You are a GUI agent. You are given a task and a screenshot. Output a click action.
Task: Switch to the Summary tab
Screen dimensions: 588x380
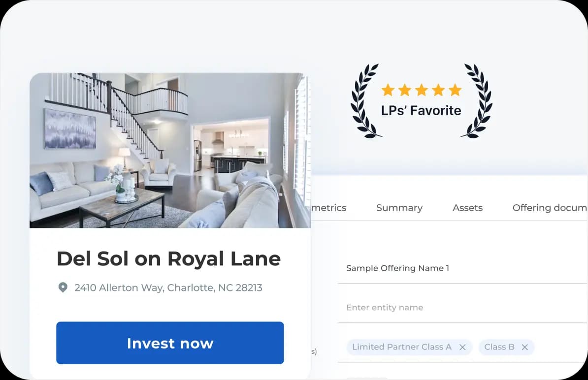(x=399, y=208)
